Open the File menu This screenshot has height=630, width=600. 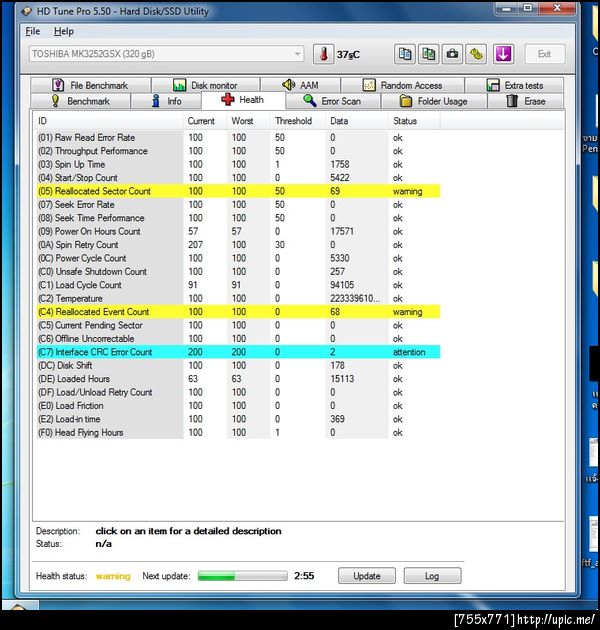point(33,31)
